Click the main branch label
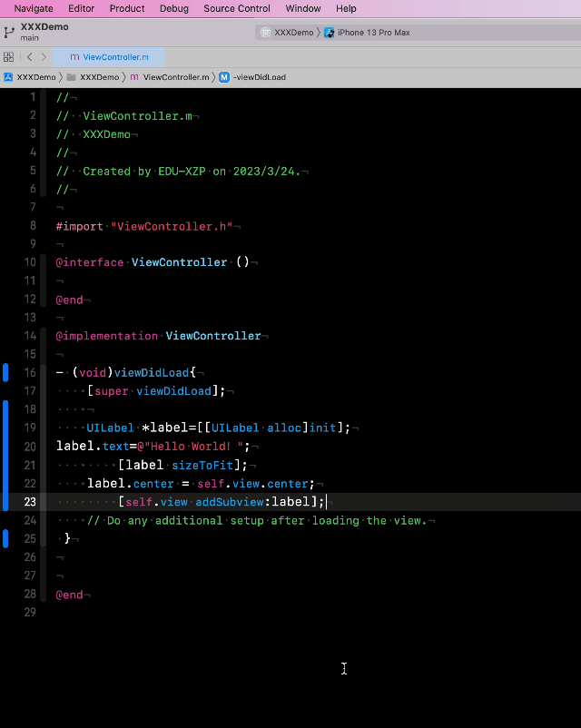 pyautogui.click(x=30, y=38)
